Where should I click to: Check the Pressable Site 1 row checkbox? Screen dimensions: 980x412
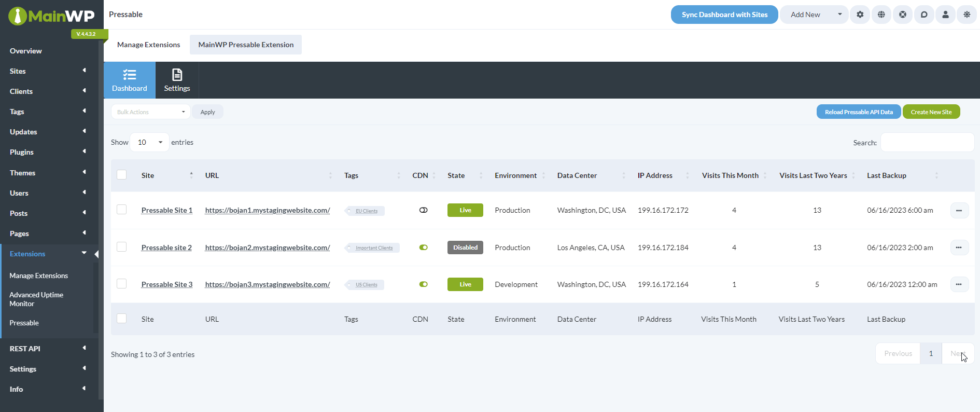(x=122, y=210)
